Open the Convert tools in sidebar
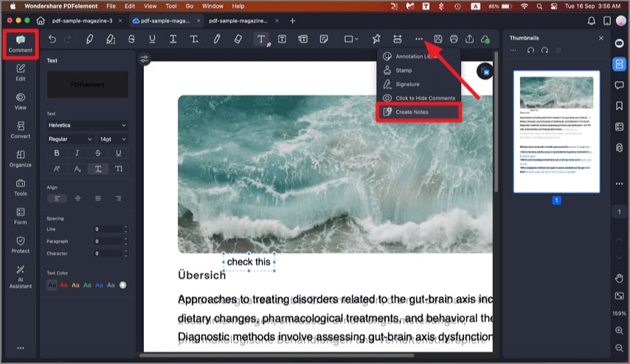Image resolution: width=630 pixels, height=364 pixels. [x=21, y=130]
